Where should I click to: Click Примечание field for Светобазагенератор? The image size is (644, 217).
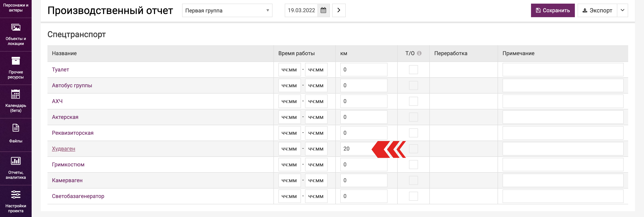pyautogui.click(x=563, y=196)
